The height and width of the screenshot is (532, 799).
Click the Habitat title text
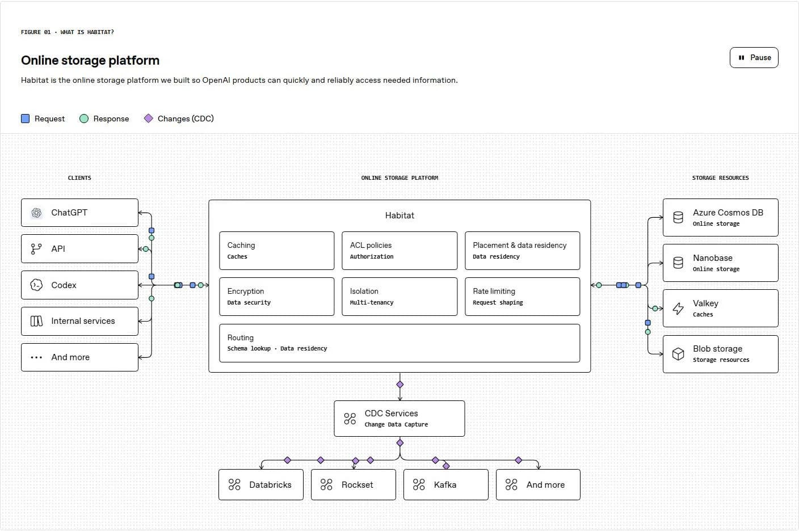[x=399, y=216]
